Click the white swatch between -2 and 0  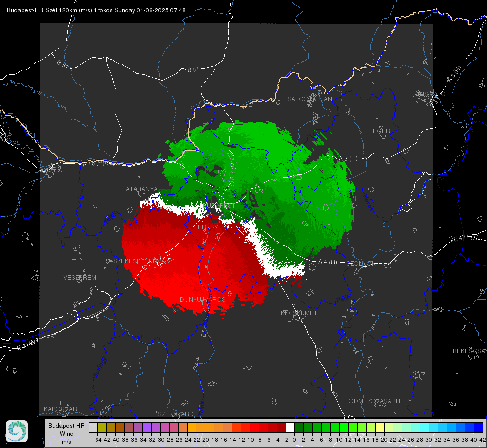[290, 427]
